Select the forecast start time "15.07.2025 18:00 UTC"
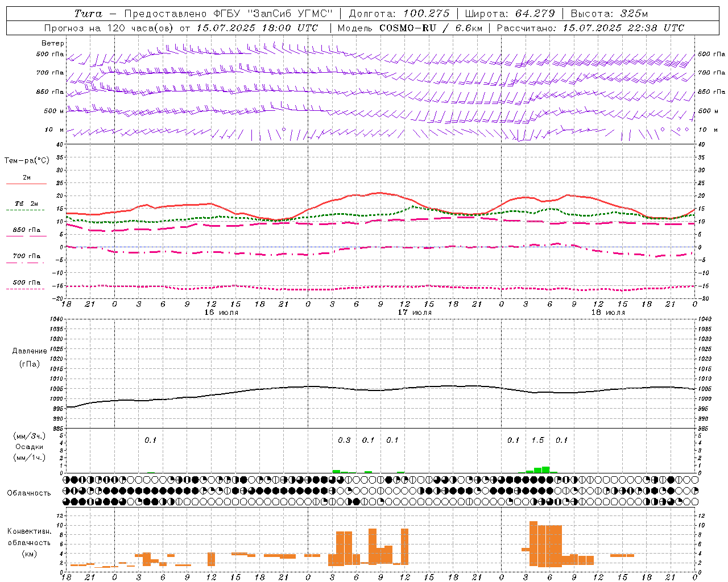The height and width of the screenshot is (582, 728). point(257,28)
